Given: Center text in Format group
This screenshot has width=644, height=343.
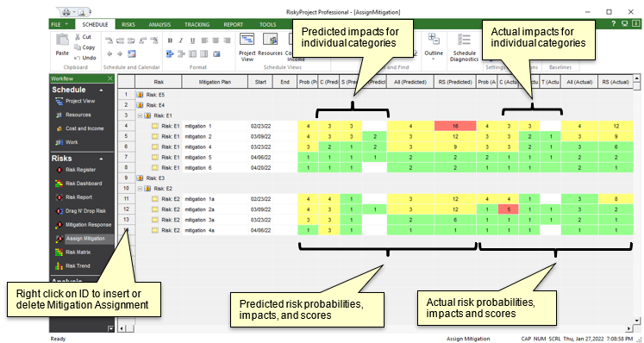Looking at the screenshot, I should (x=216, y=41).
